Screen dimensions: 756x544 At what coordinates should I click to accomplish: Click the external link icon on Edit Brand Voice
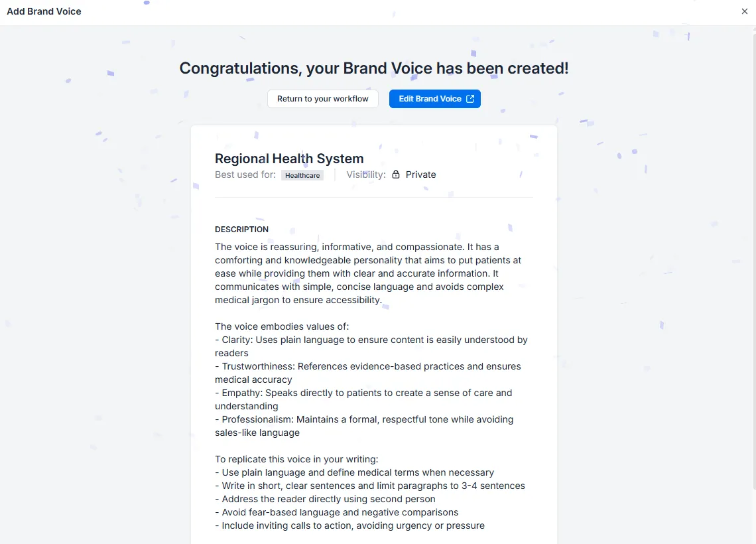tap(471, 98)
